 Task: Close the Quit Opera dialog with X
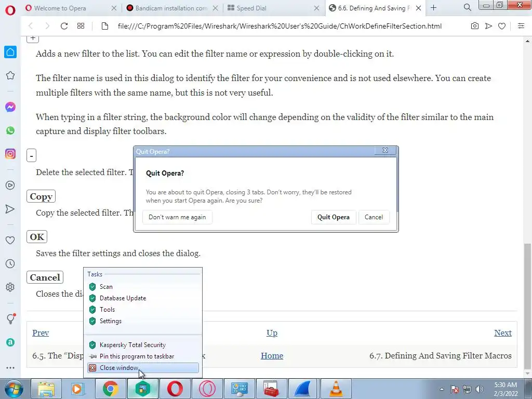[x=385, y=150]
